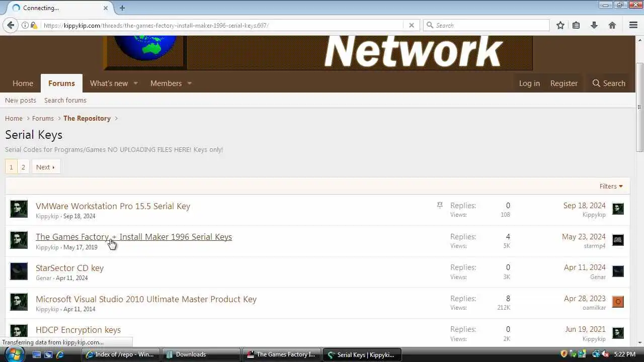Open the downloads arrow icon in toolbar

(x=594, y=25)
